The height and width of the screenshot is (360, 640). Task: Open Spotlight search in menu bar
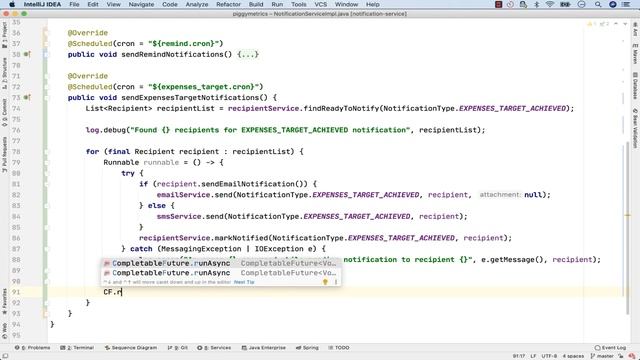click(598, 4)
